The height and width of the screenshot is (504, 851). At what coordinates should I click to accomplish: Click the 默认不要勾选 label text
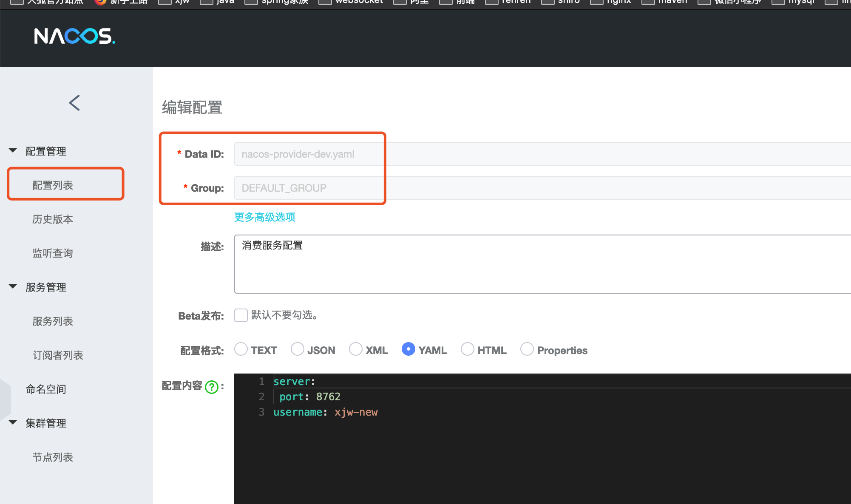point(284,315)
